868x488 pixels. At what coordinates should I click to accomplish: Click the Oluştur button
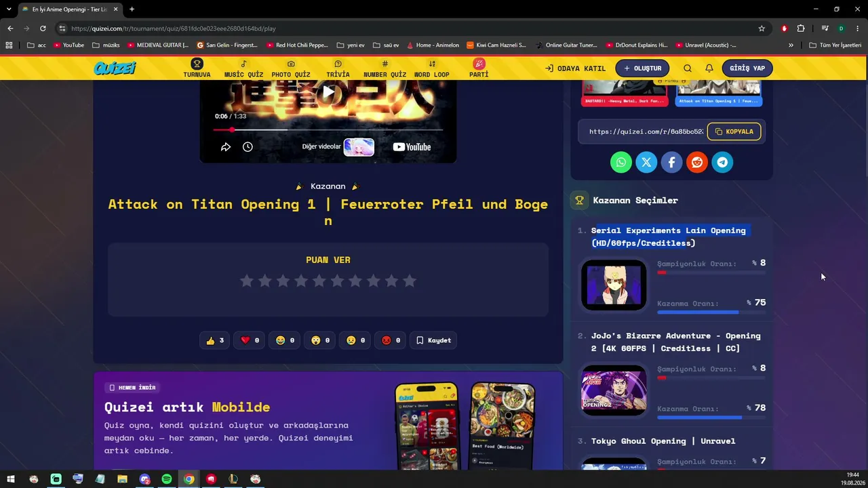pos(642,68)
